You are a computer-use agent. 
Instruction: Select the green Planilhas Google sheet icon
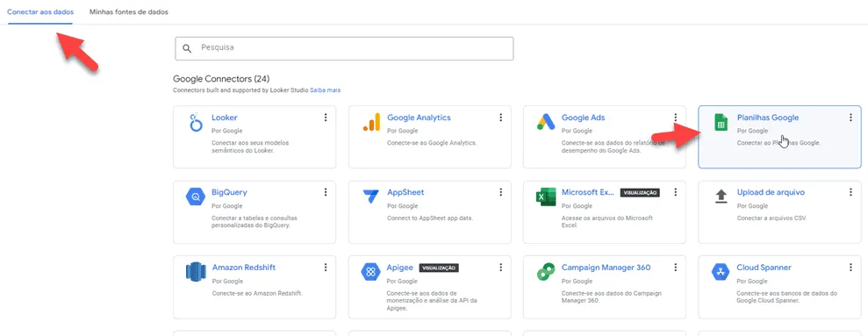(x=721, y=123)
